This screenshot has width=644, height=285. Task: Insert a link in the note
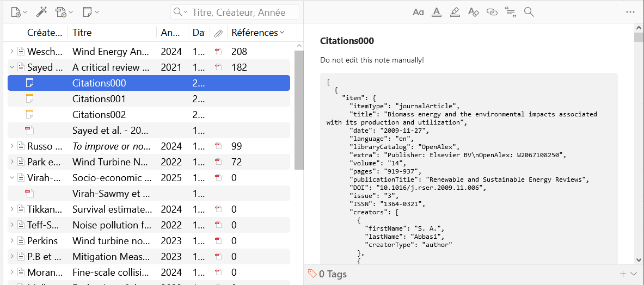tap(492, 12)
